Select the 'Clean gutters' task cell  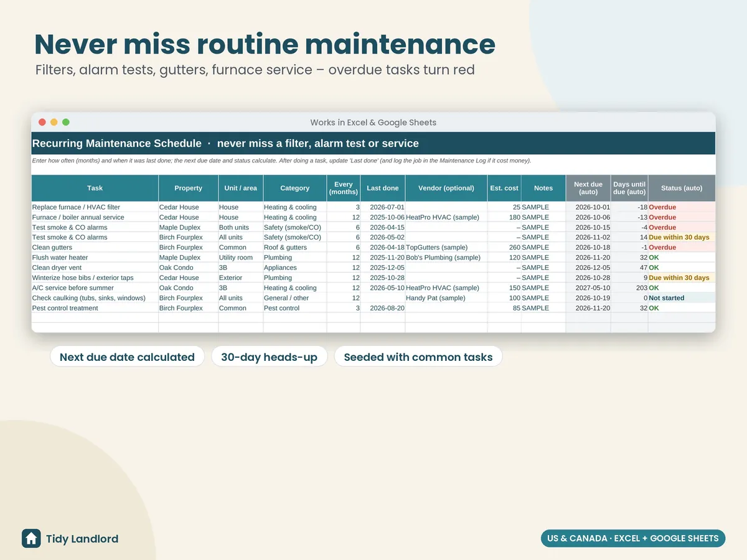[95, 248]
